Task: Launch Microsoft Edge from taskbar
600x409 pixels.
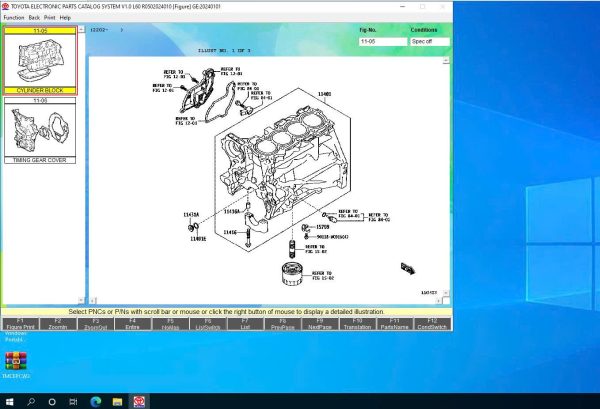Action: click(96, 402)
